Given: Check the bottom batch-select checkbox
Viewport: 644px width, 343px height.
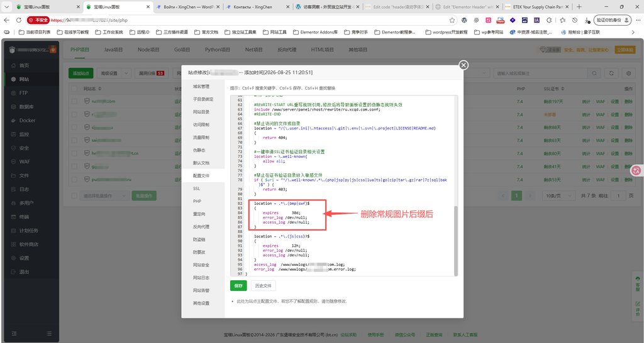Looking at the screenshot, I should point(74,196).
